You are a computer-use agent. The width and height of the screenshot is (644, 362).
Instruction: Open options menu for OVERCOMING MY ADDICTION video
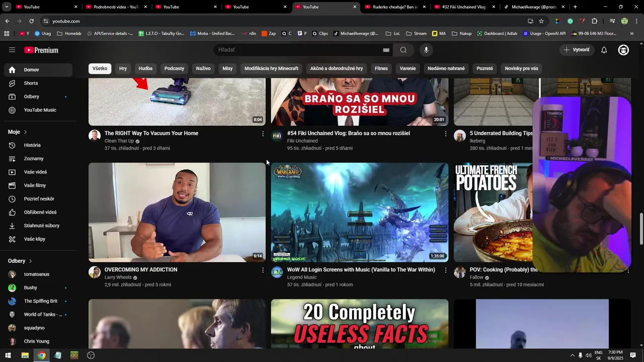pyautogui.click(x=263, y=270)
